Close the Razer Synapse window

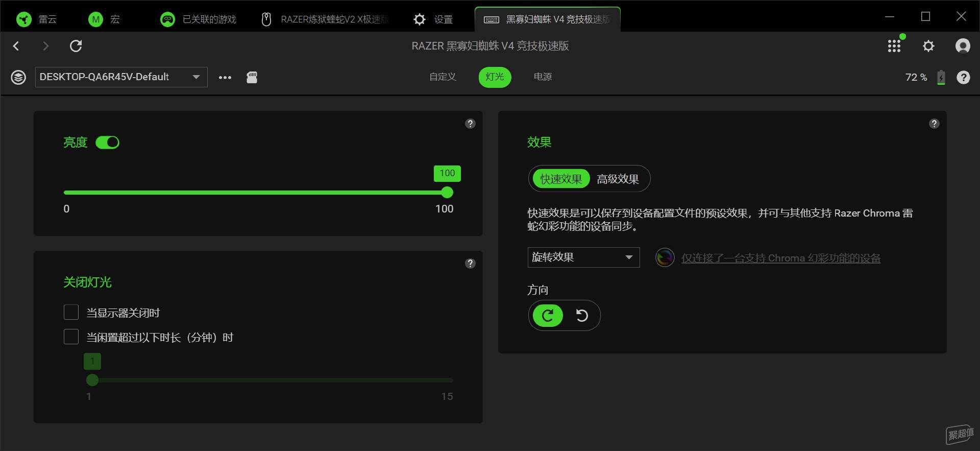coord(961,17)
